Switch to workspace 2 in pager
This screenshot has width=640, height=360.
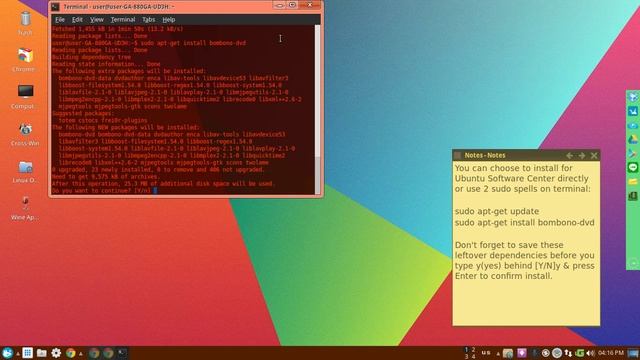pyautogui.click(x=473, y=350)
